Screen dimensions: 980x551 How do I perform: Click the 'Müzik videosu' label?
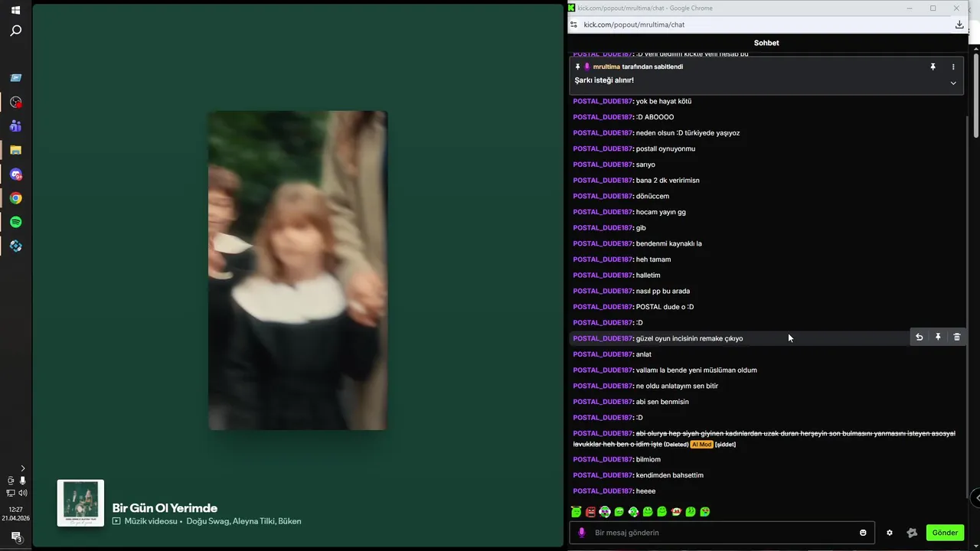tap(152, 521)
